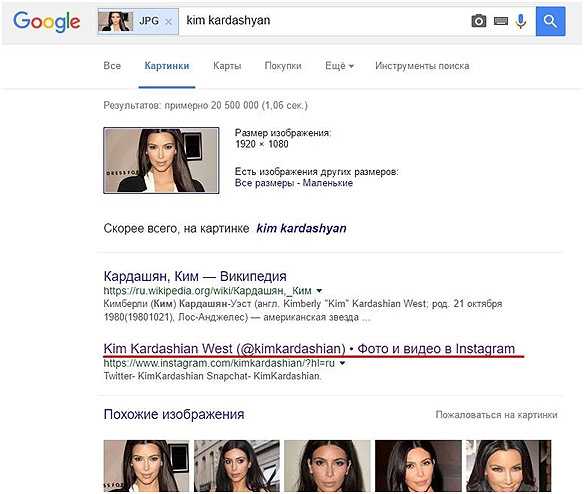Open the Покупки tab
The width and height of the screenshot is (584, 494).
(x=283, y=66)
